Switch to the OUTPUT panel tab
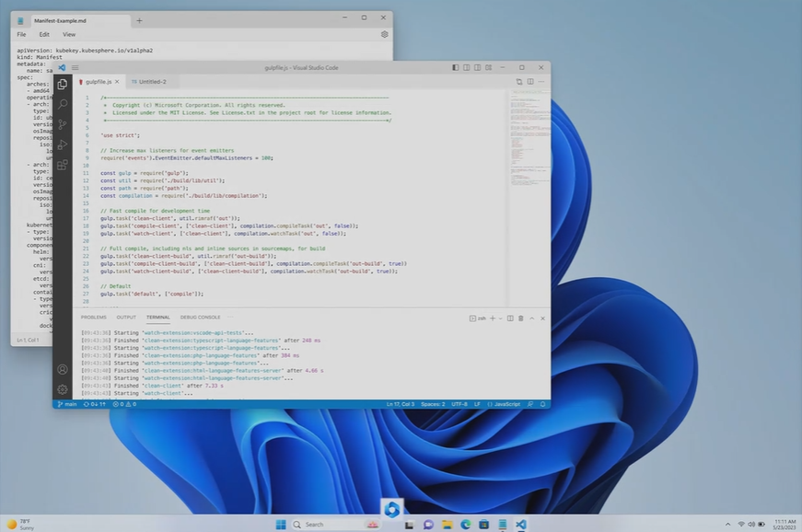The image size is (802, 532). (x=126, y=318)
